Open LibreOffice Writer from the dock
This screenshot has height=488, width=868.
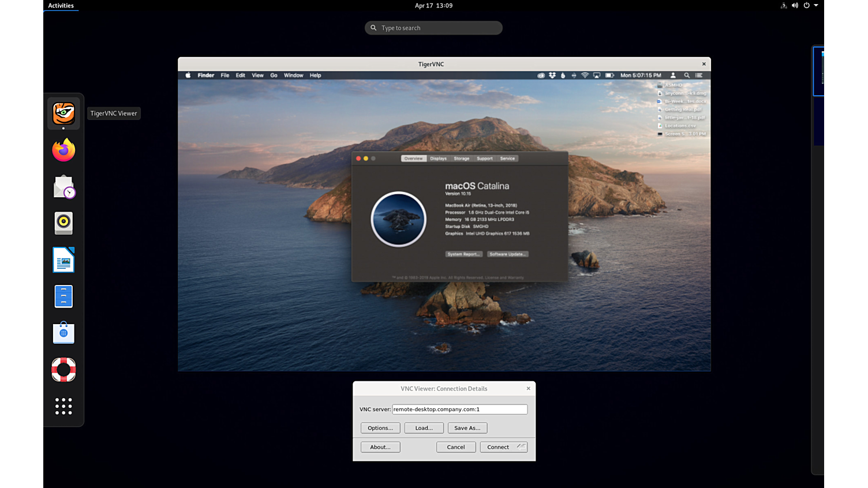(x=63, y=260)
